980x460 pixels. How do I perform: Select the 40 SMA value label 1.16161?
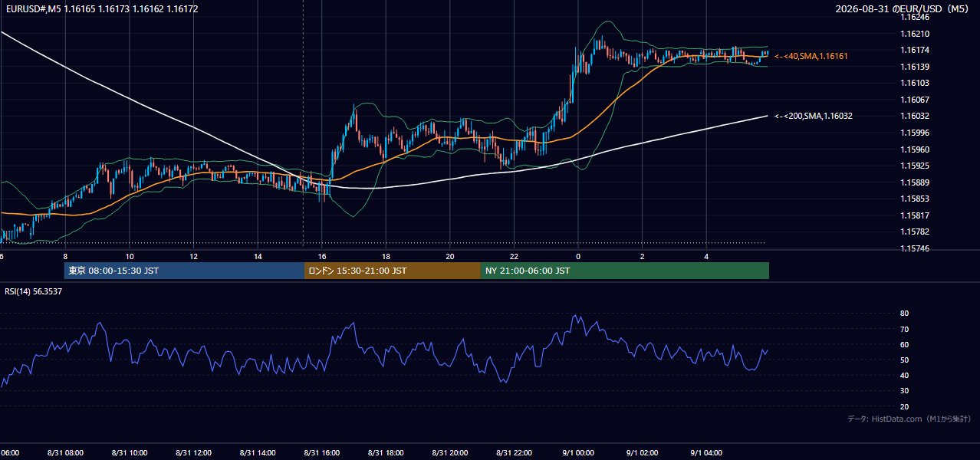[x=811, y=56]
